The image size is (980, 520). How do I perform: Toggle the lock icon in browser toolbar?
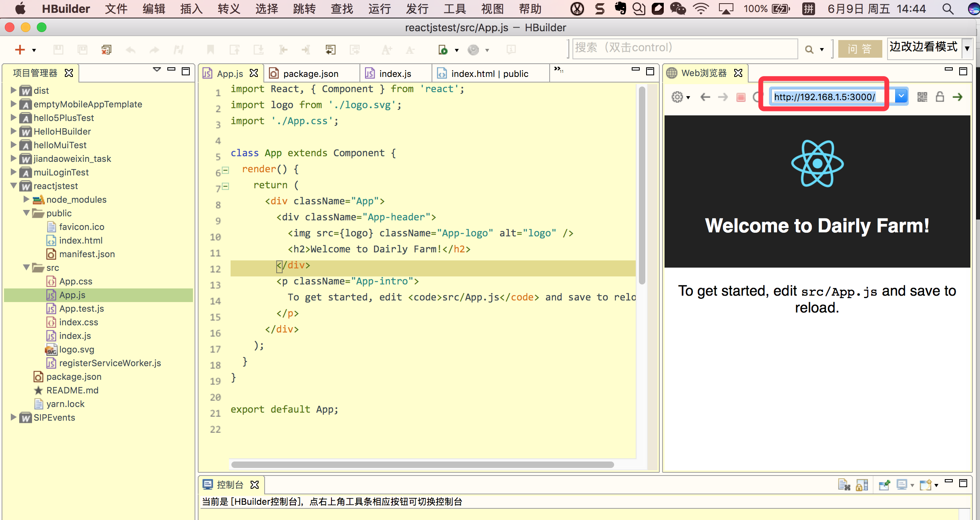pyautogui.click(x=940, y=97)
